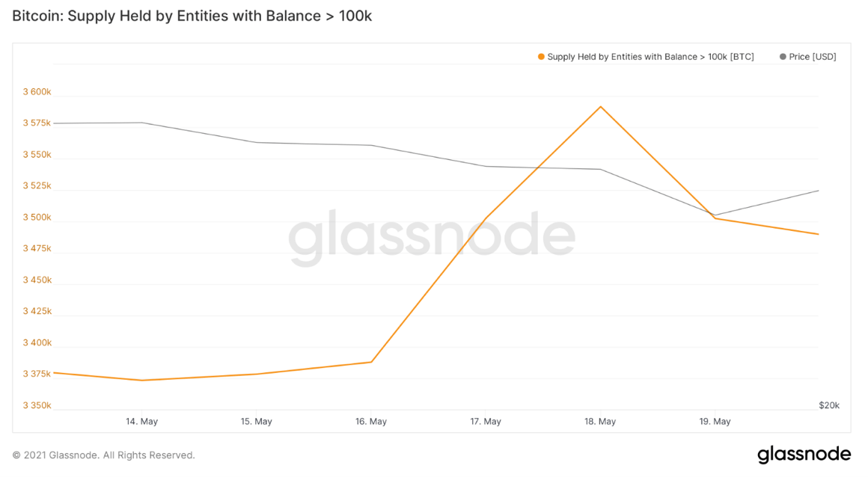Click the $20k right axis label
Viewport: 868px width, 477px height.
tap(829, 406)
